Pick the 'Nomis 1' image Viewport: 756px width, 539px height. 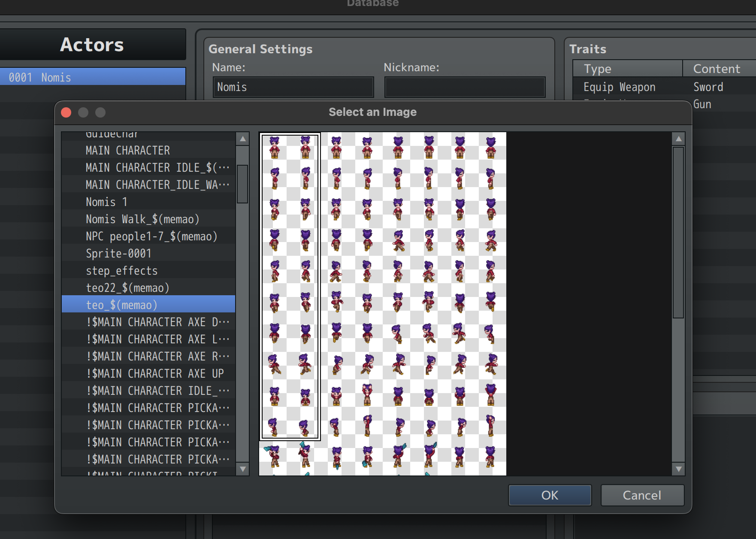coord(148,202)
